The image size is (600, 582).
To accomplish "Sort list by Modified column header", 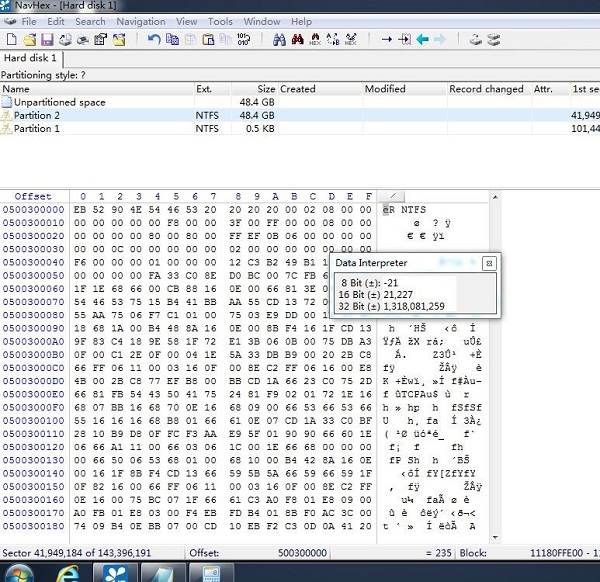I will [405, 89].
